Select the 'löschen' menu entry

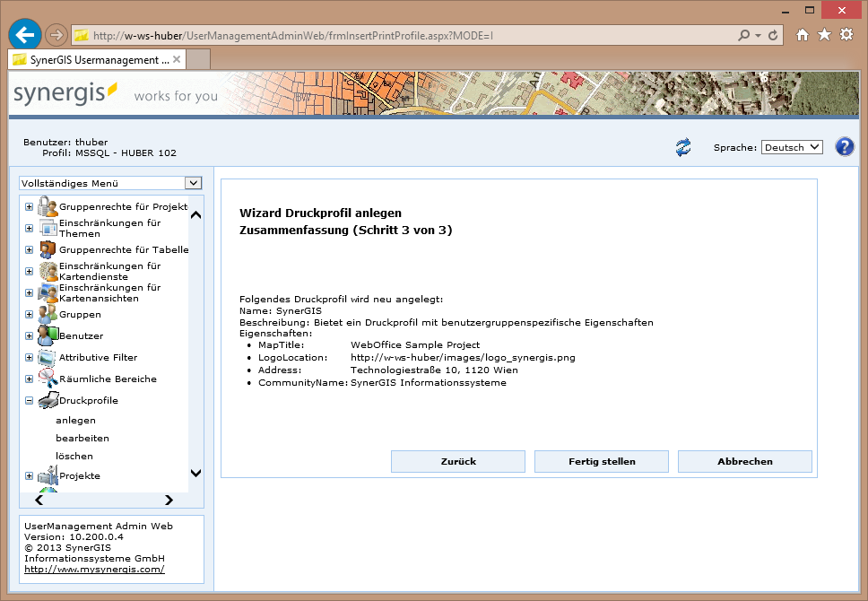pos(74,457)
